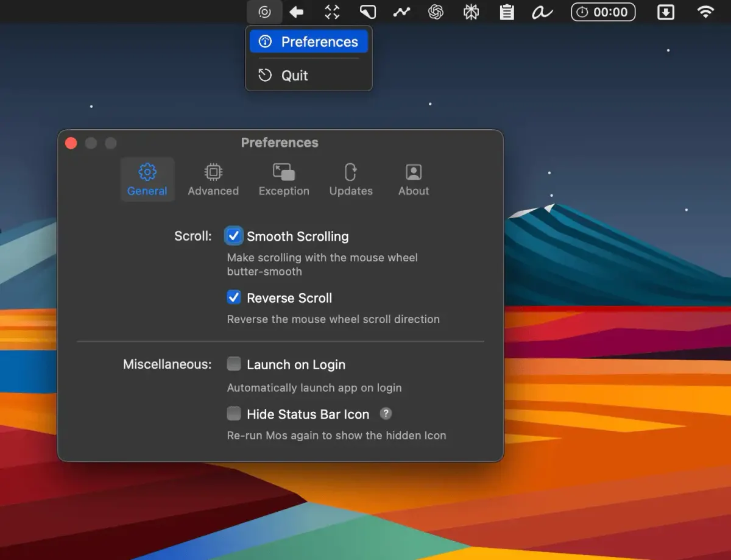
Task: Click the signature script menu bar icon
Action: (542, 12)
